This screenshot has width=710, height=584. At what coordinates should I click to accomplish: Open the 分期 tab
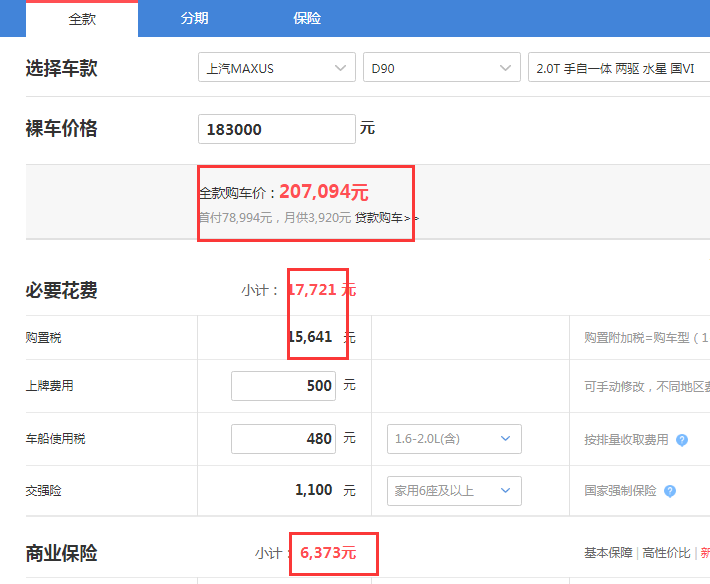[x=194, y=18]
